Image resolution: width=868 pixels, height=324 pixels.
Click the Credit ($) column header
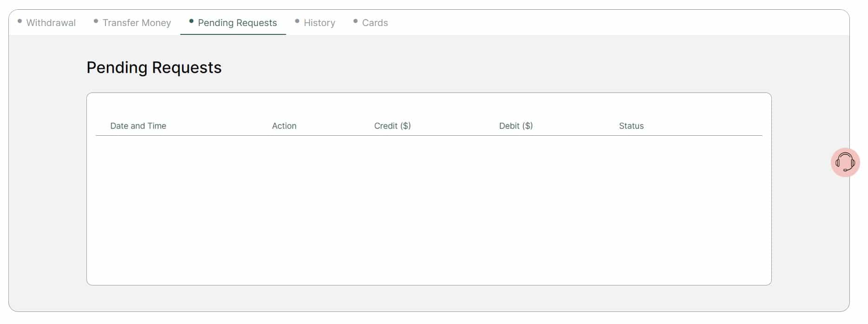392,126
